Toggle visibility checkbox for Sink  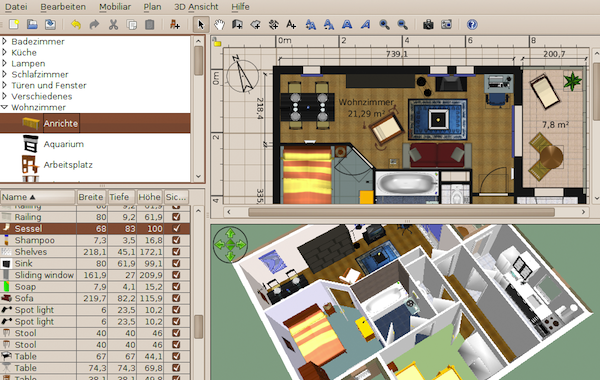(x=176, y=263)
